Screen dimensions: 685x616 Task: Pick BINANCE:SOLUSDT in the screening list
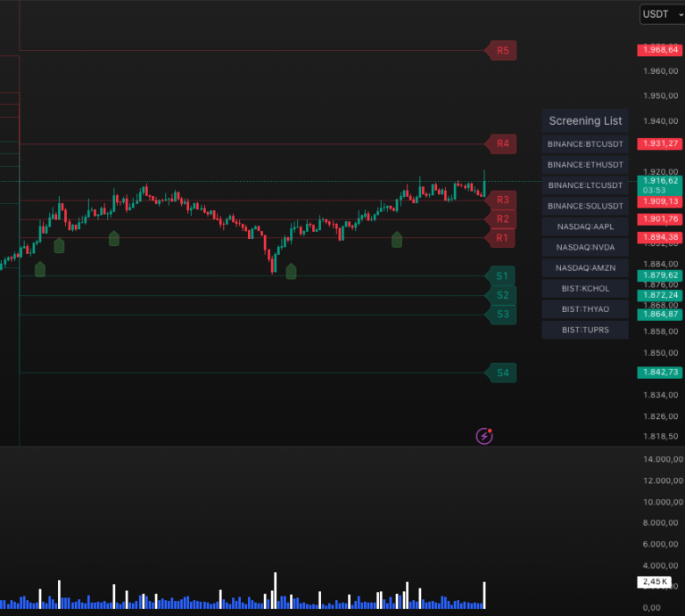click(585, 206)
